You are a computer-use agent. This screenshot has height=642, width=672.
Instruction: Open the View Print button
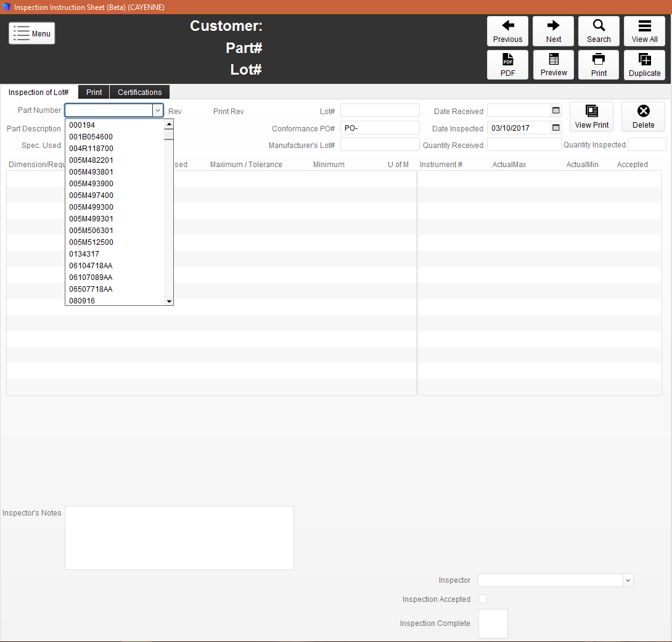point(591,117)
